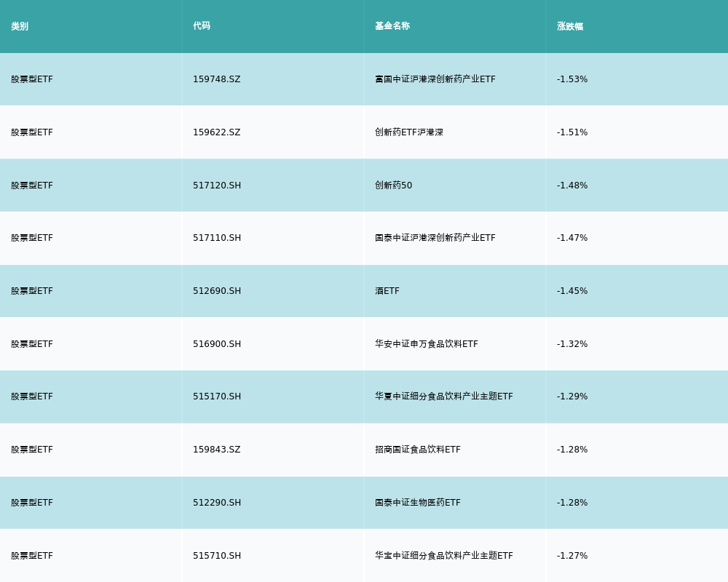Viewport: 728px width, 582px height.
Task: Click -1.28% in the 512290.SH row
Action: tap(572, 503)
